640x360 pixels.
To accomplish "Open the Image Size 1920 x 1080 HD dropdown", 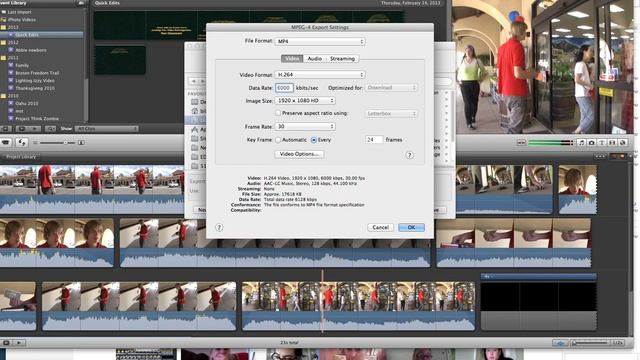I will click(305, 100).
